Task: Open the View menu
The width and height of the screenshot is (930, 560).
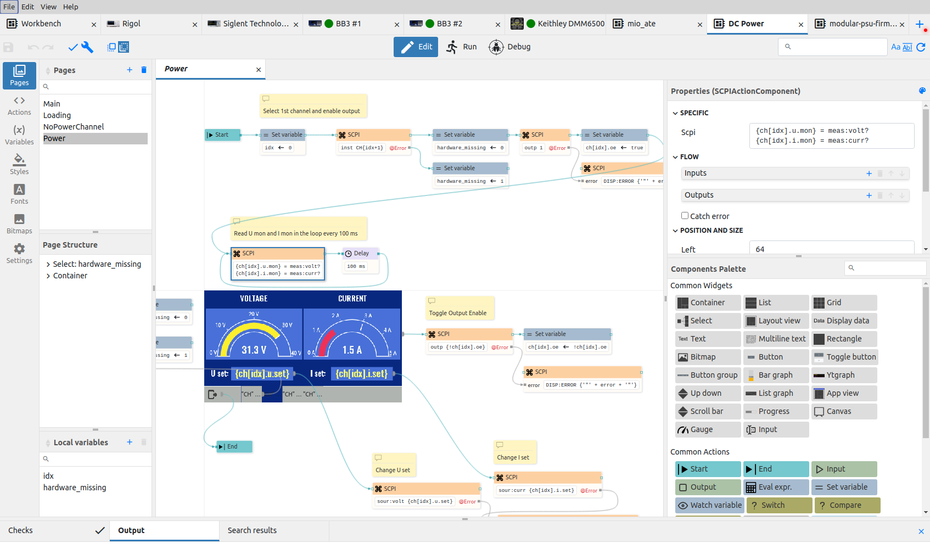Action: click(48, 7)
